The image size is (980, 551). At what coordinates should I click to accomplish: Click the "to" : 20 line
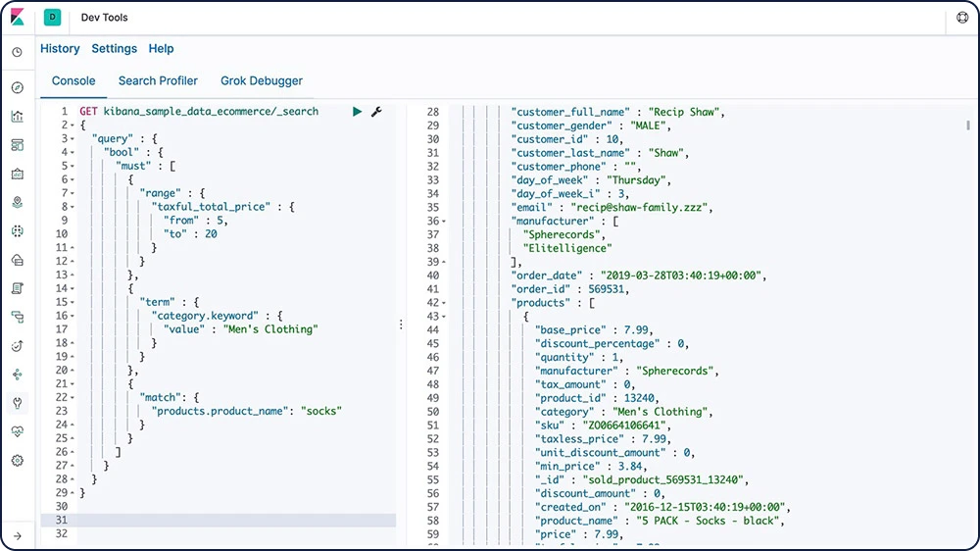(x=191, y=234)
